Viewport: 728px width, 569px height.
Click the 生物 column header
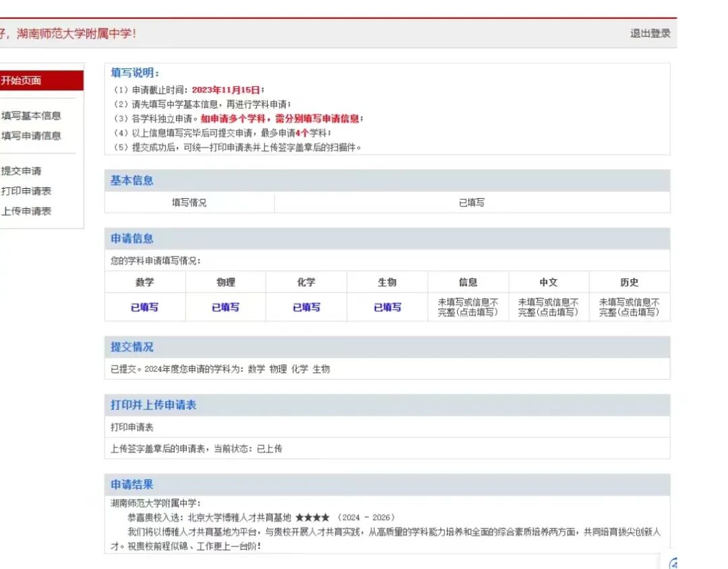click(387, 282)
